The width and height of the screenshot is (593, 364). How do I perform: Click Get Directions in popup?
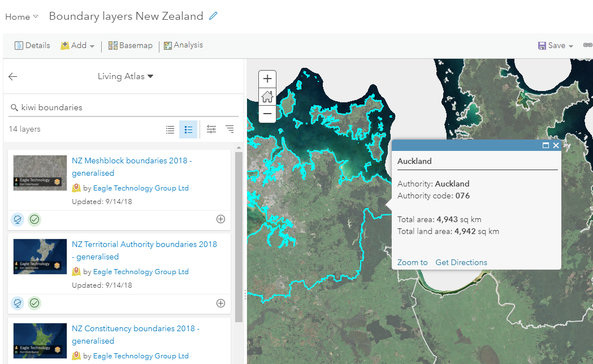(461, 262)
